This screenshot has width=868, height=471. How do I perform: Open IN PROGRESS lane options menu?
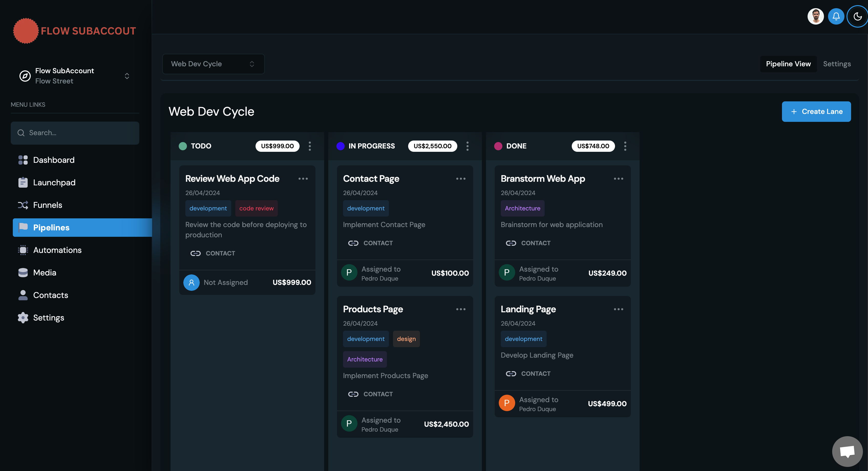tap(467, 146)
